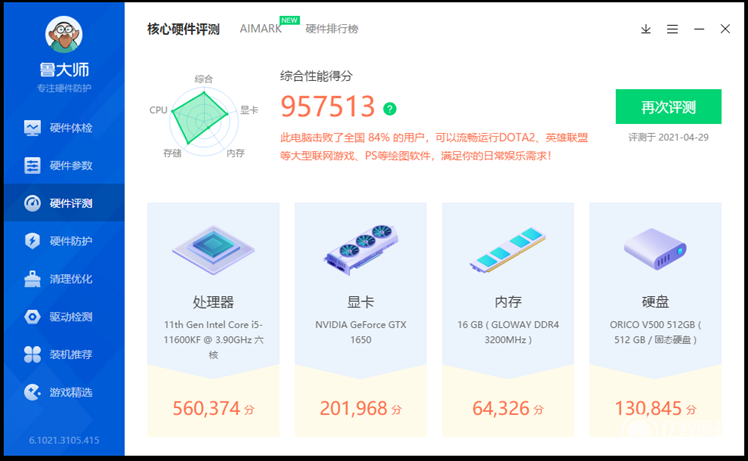The width and height of the screenshot is (748, 461).
Task: Click the graphics score 201,968
Action: tap(353, 409)
